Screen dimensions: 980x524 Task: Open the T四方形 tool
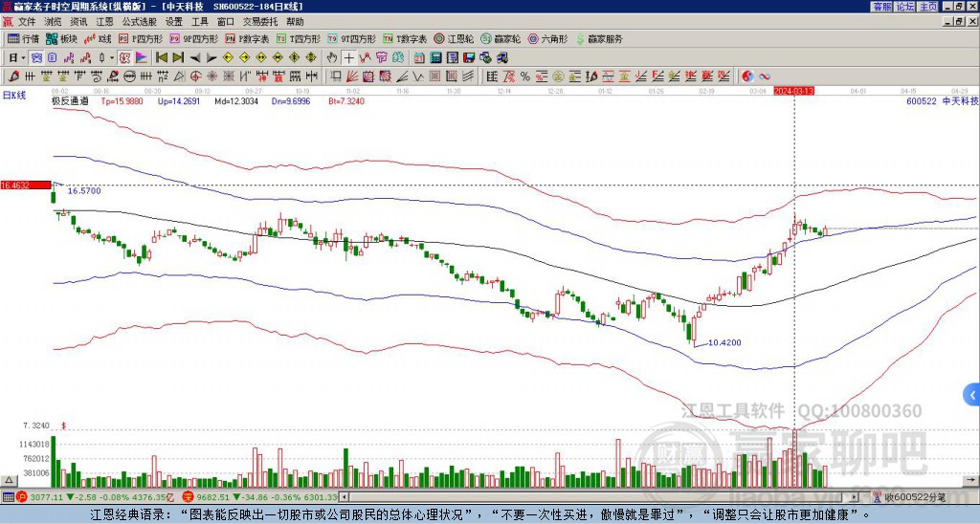tap(299, 38)
